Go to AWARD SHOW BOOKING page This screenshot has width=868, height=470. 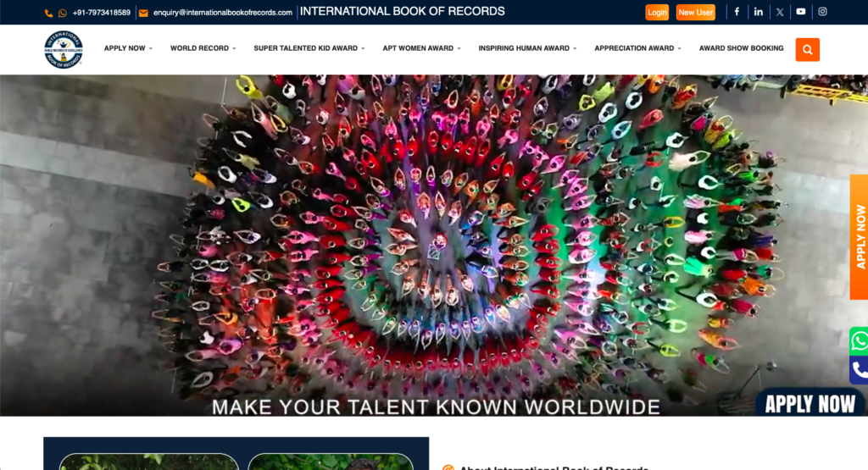point(741,48)
